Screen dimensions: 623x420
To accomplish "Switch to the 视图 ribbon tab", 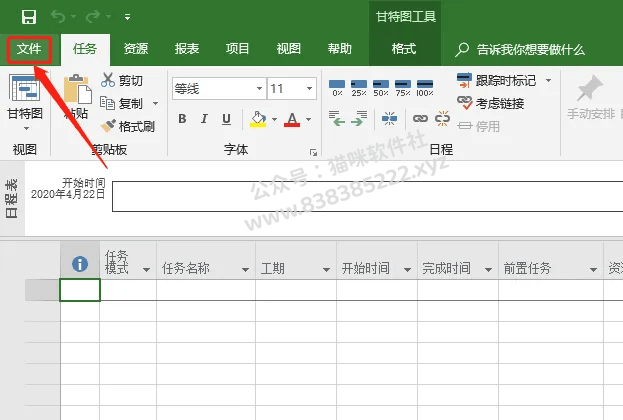I will click(288, 49).
